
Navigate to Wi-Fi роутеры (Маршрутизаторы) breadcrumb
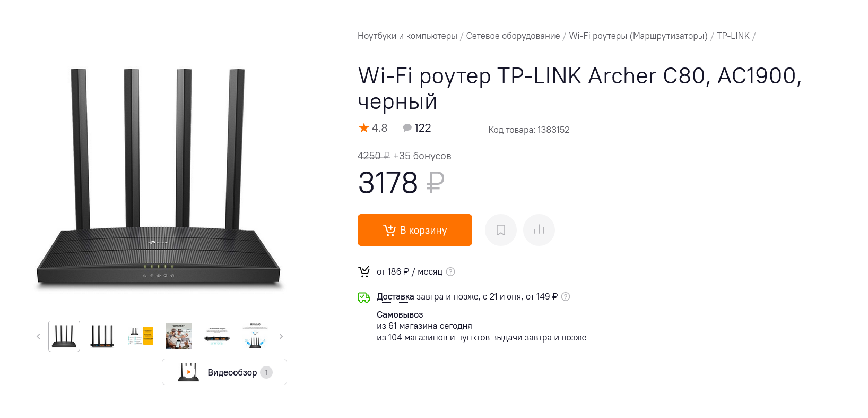tap(638, 36)
